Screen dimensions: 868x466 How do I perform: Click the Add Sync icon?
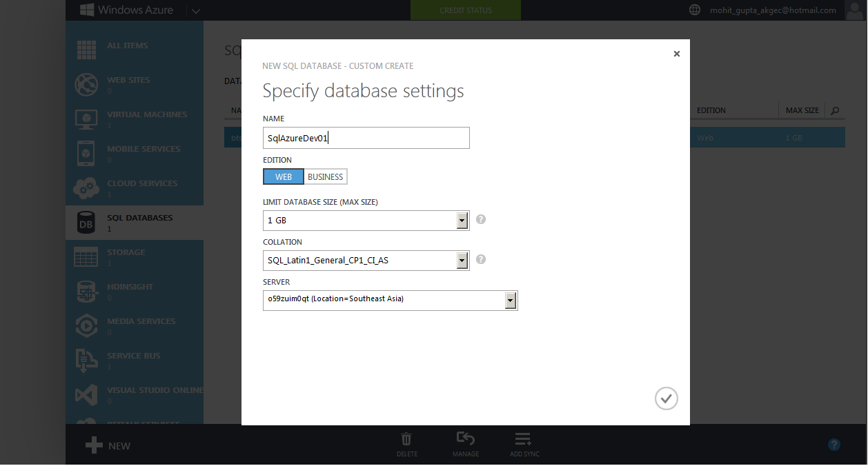(x=523, y=439)
